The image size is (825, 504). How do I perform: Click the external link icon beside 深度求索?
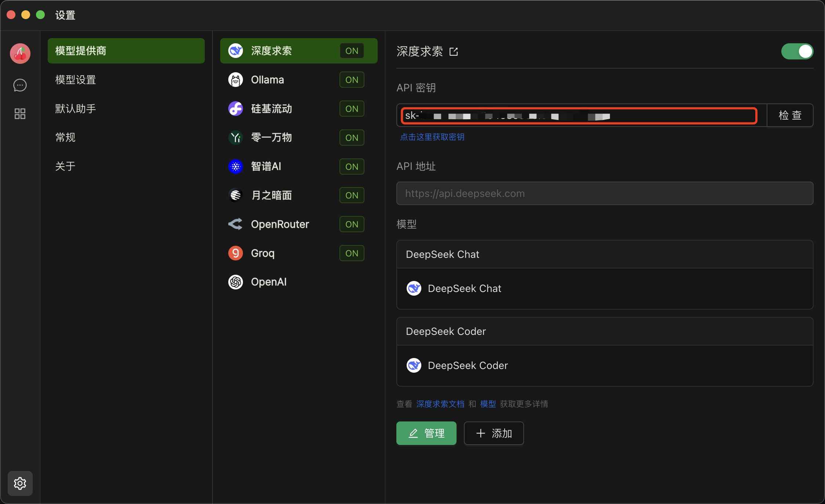(454, 52)
